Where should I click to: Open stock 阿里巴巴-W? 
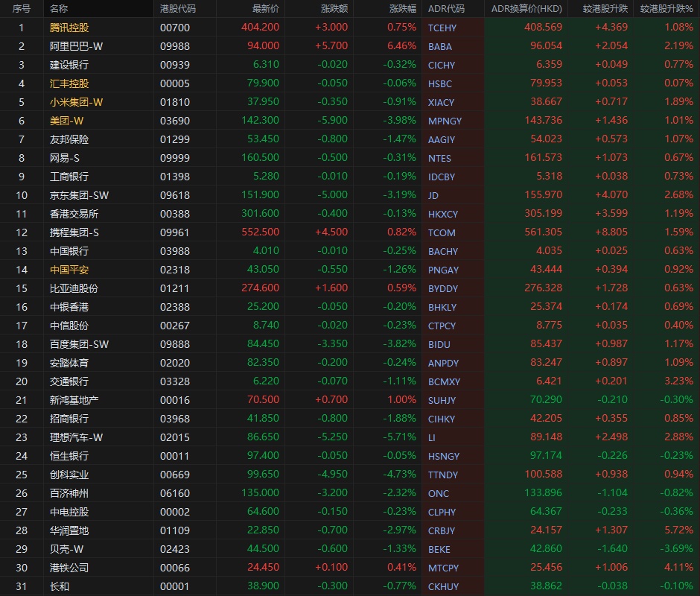click(x=77, y=46)
